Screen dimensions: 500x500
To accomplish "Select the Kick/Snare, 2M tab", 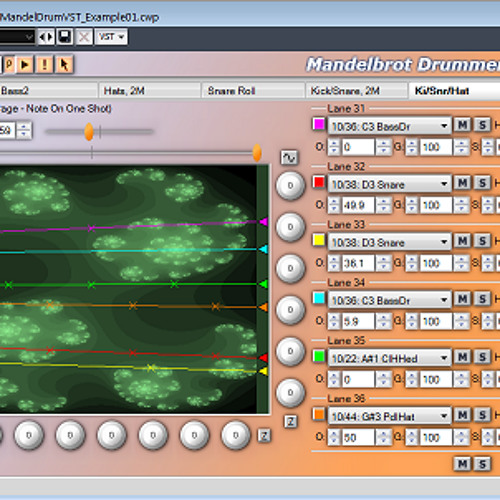I will tap(356, 91).
